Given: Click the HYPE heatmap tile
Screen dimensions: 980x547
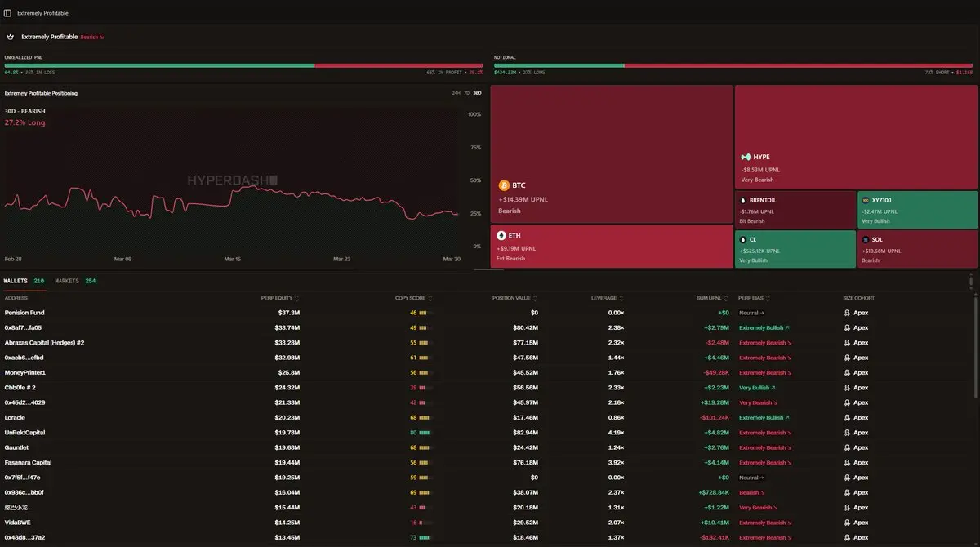Looking at the screenshot, I should (856, 136).
